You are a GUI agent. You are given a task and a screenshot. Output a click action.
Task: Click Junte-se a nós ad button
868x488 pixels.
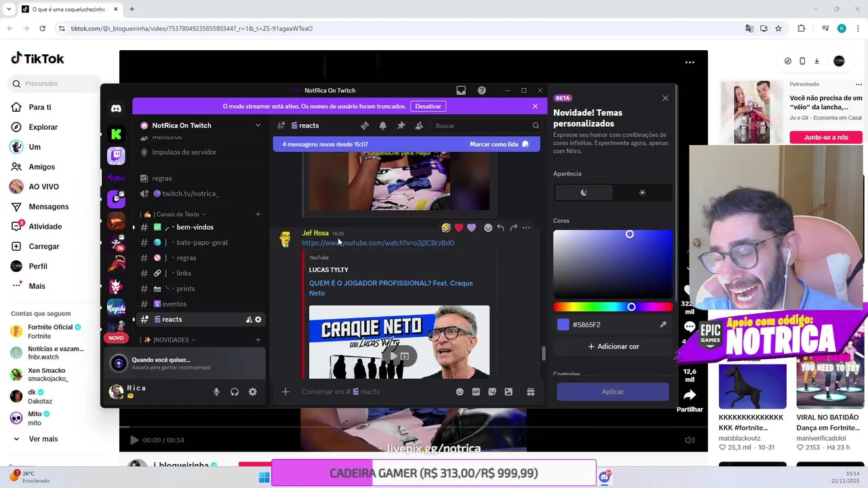coord(826,137)
